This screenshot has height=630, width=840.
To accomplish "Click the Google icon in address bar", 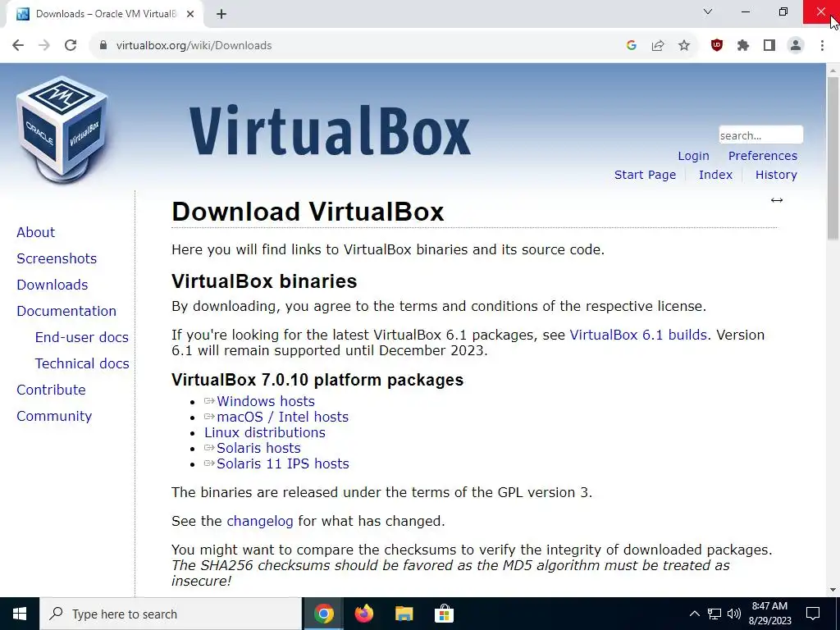I will click(x=631, y=46).
